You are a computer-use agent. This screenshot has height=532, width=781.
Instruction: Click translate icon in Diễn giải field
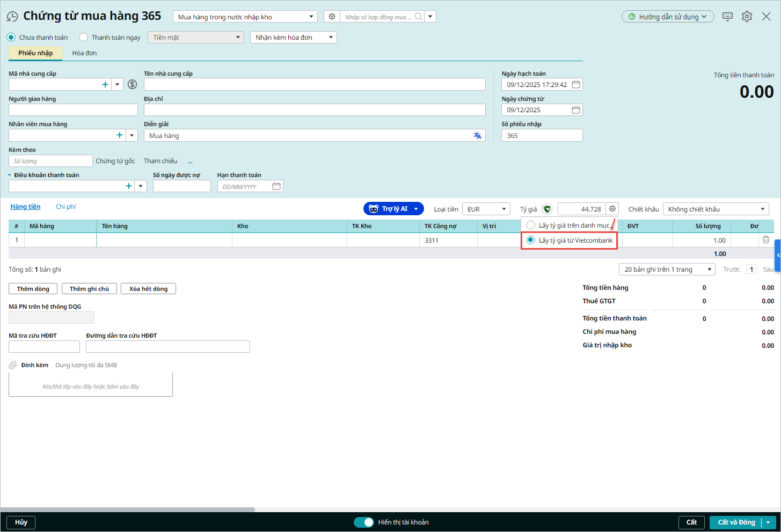(x=477, y=136)
